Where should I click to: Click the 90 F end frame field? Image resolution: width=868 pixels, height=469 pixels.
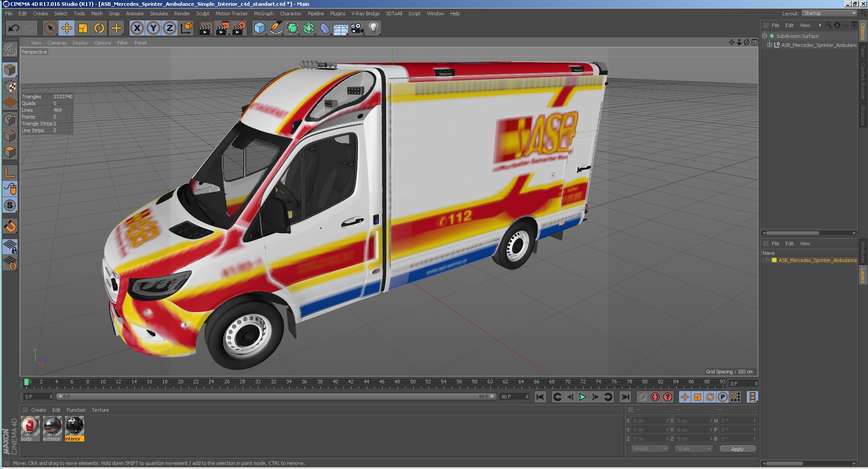tap(514, 396)
